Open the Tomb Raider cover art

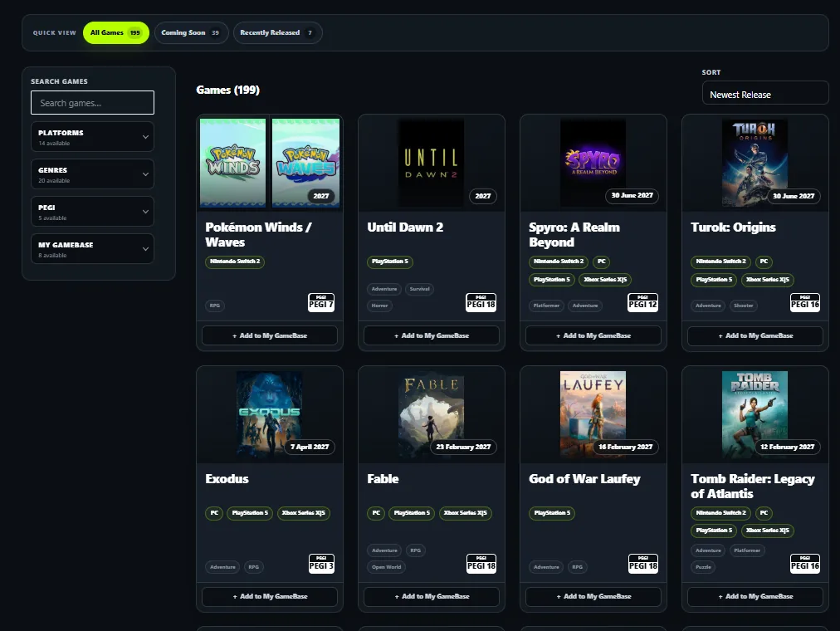[x=755, y=414]
